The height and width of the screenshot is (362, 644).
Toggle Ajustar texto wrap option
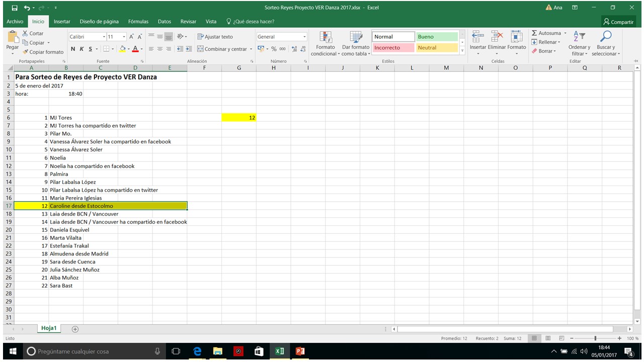click(x=215, y=37)
